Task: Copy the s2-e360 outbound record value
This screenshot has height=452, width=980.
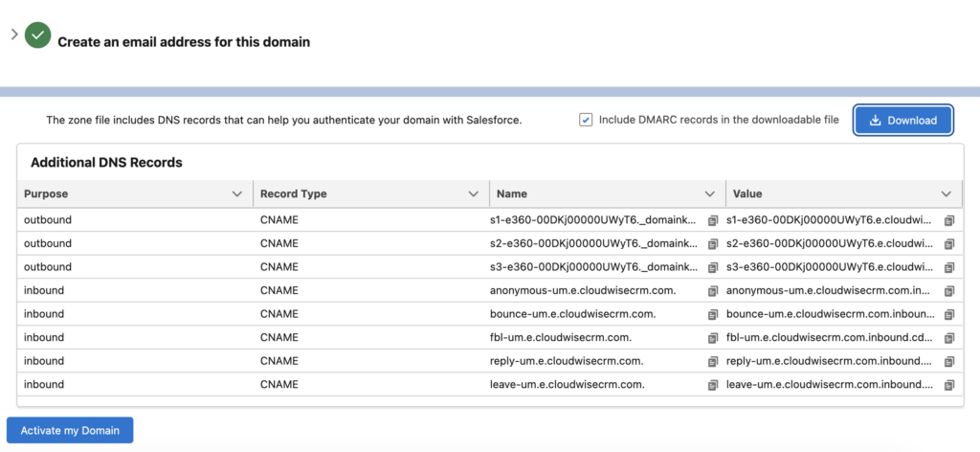Action: coord(948,244)
